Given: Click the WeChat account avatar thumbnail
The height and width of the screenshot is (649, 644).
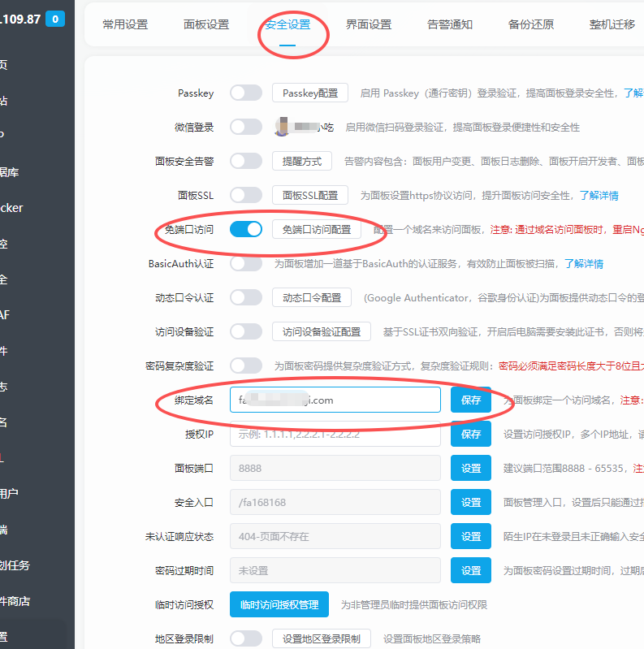Looking at the screenshot, I should coord(282,127).
